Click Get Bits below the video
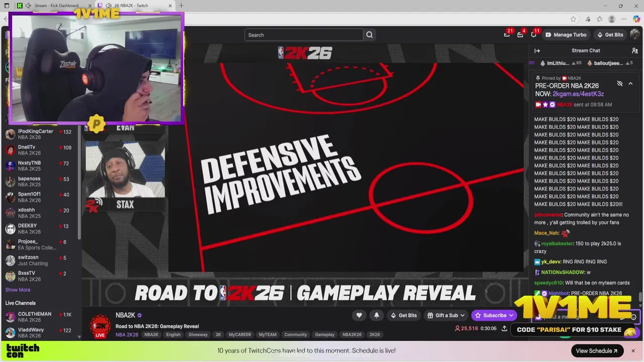The image size is (644, 362). pos(404,315)
